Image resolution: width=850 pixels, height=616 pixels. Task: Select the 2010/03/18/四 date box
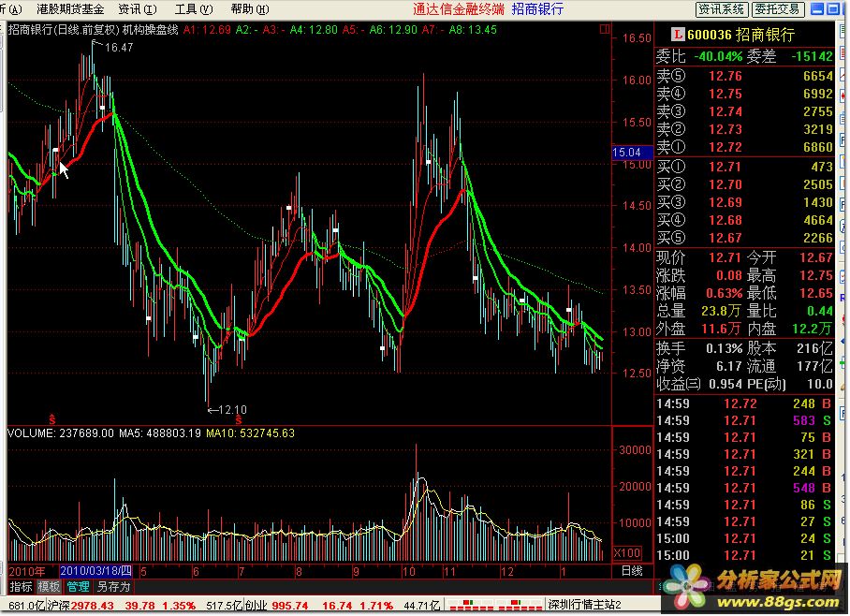point(95,571)
